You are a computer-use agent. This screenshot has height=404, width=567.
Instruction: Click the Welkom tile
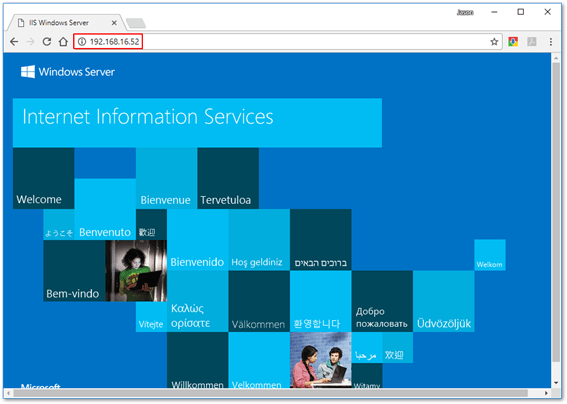[490, 255]
